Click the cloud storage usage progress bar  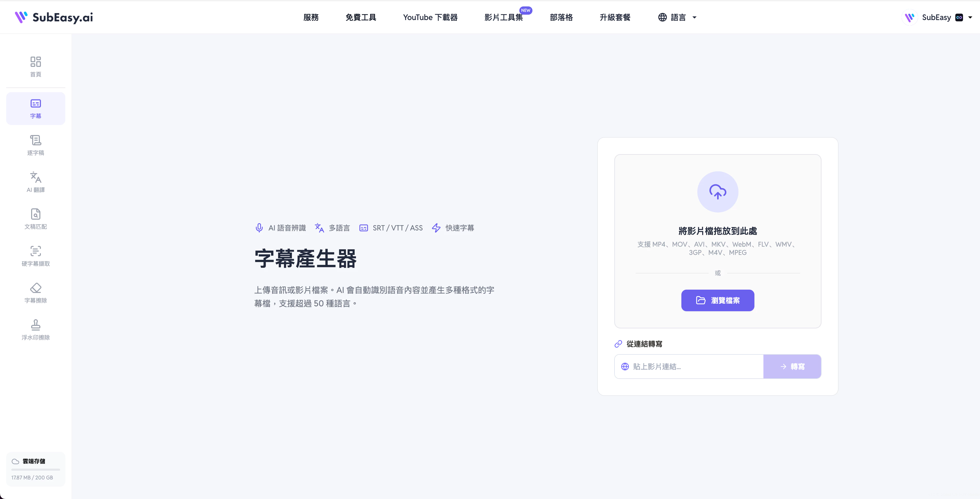36,470
